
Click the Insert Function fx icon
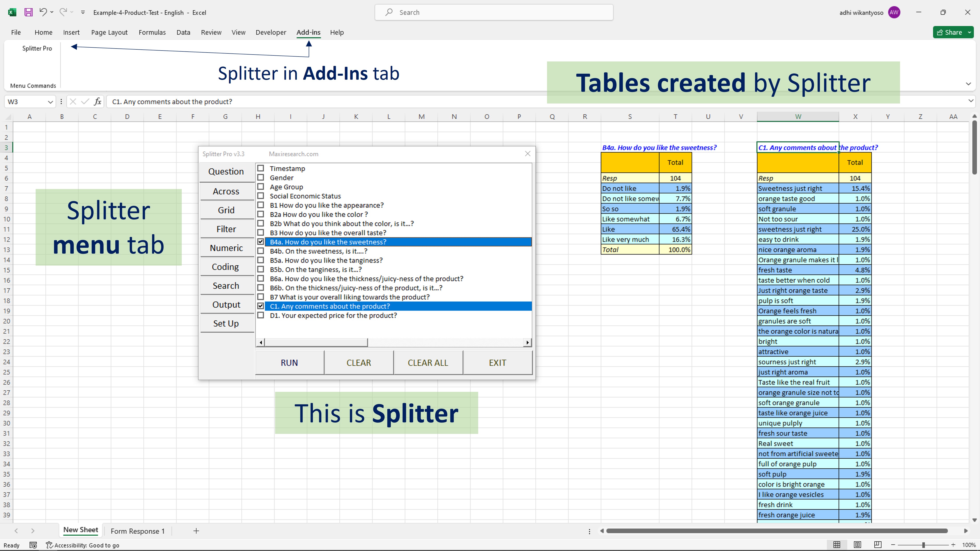[x=98, y=102]
